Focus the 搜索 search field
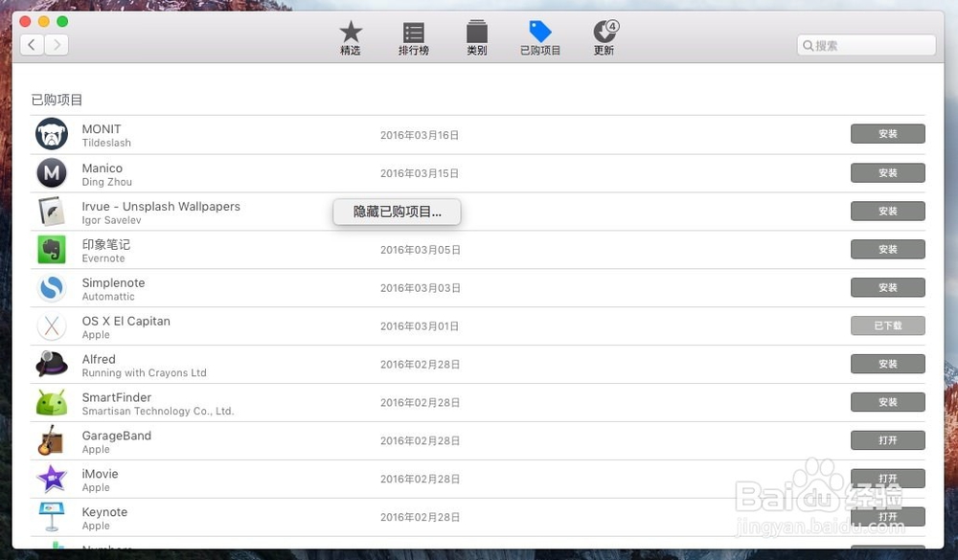Viewport: 958px width, 560px height. pyautogui.click(x=866, y=45)
